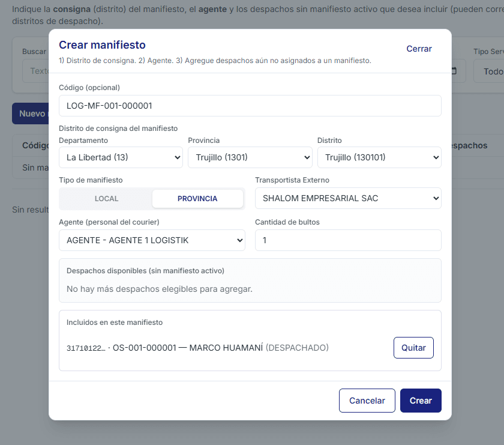
Task: Switch manifest type to LOCAL
Action: [x=106, y=199]
